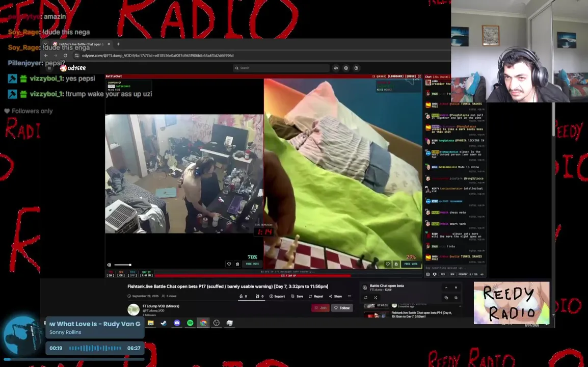Click lock icon under right video
The height and width of the screenshot is (367, 588).
click(396, 264)
